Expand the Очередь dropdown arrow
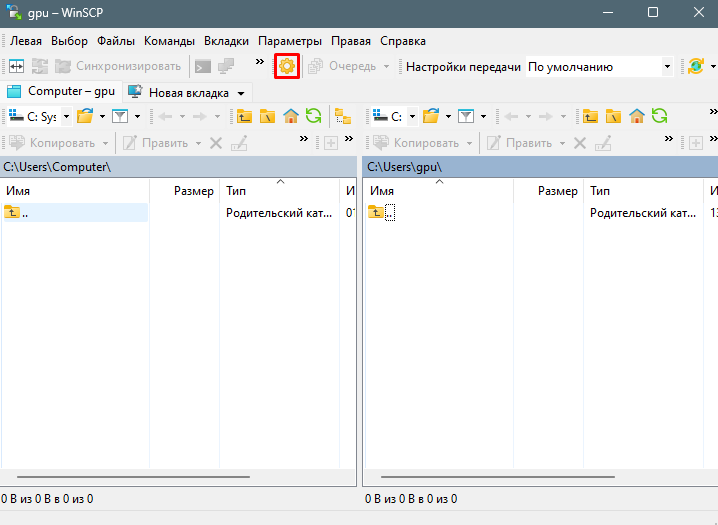This screenshot has height=525, width=718. [x=386, y=67]
